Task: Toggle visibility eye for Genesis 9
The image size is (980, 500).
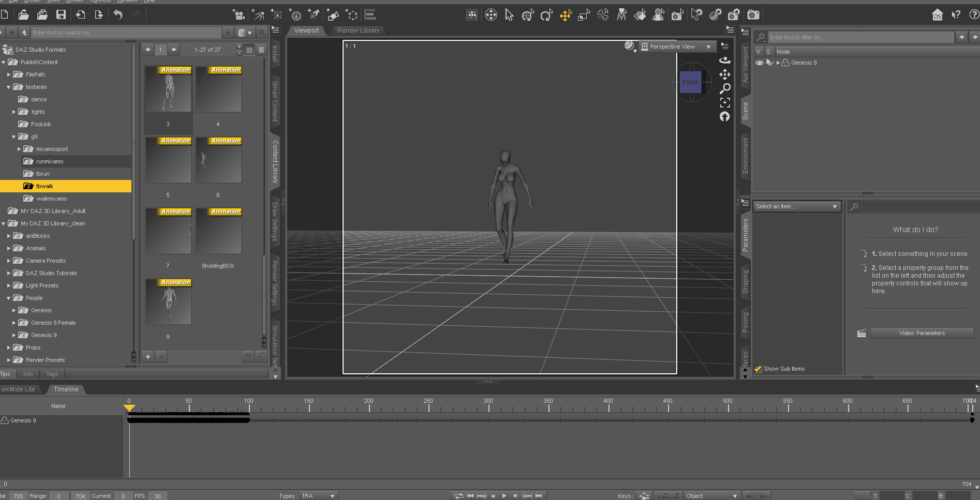Action: tap(759, 63)
